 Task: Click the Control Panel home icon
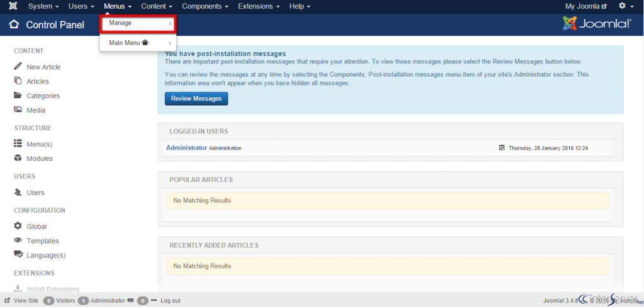pos(14,25)
